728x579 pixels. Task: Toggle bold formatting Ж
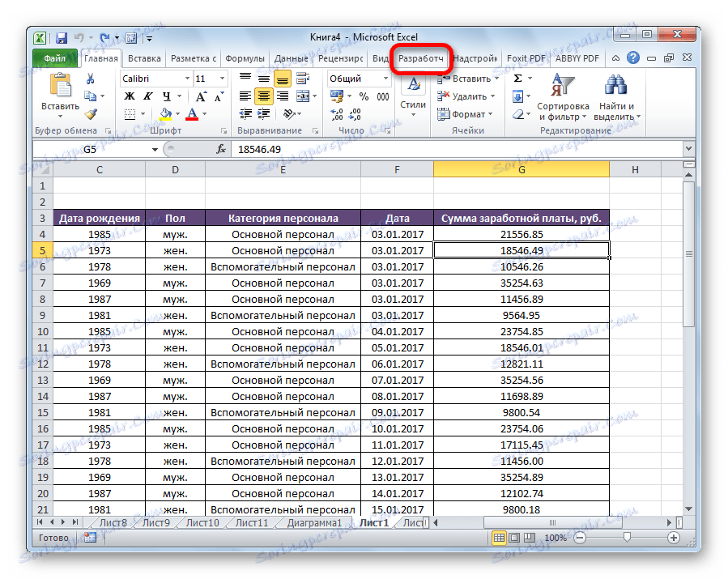click(x=130, y=96)
